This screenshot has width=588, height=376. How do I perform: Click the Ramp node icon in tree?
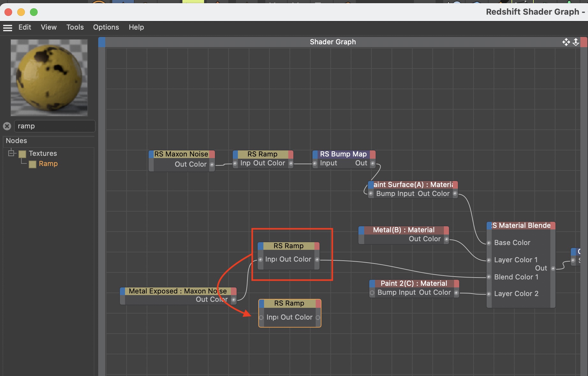[33, 164]
